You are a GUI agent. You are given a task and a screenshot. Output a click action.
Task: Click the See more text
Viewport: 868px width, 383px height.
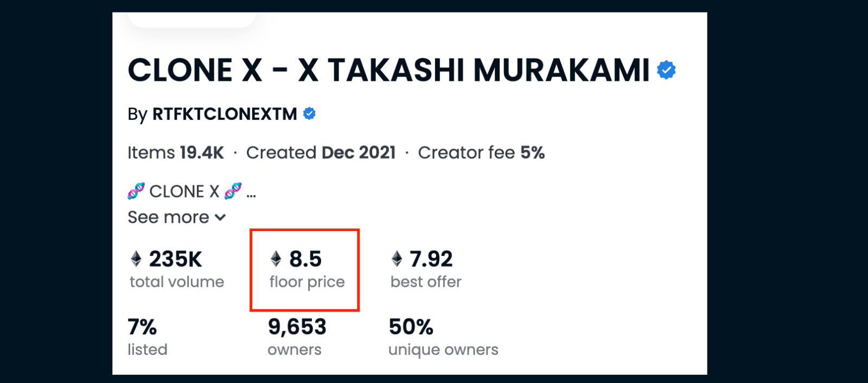click(x=168, y=218)
